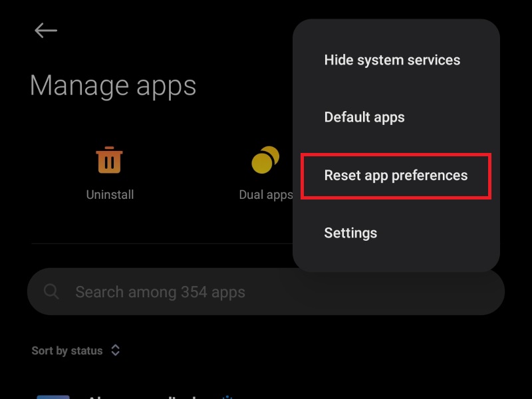Tap the back arrow icon
532x399 pixels.
click(x=46, y=31)
